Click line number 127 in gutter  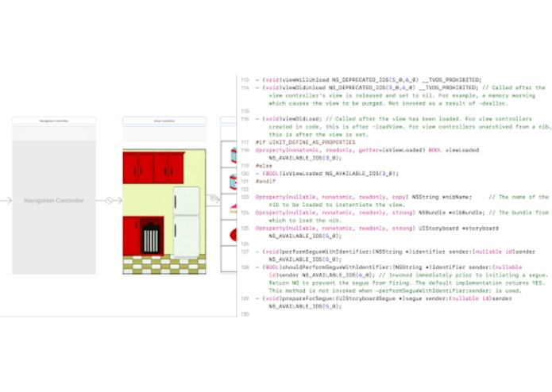click(x=245, y=252)
